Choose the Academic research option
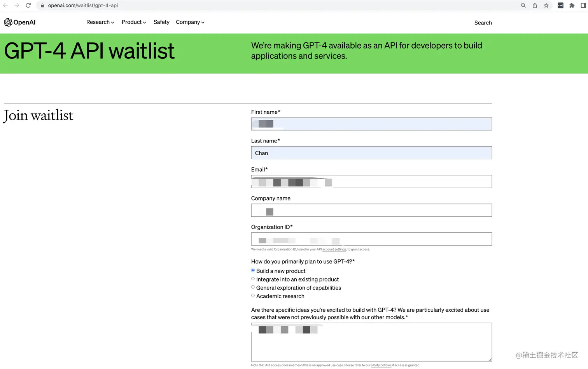 (253, 295)
